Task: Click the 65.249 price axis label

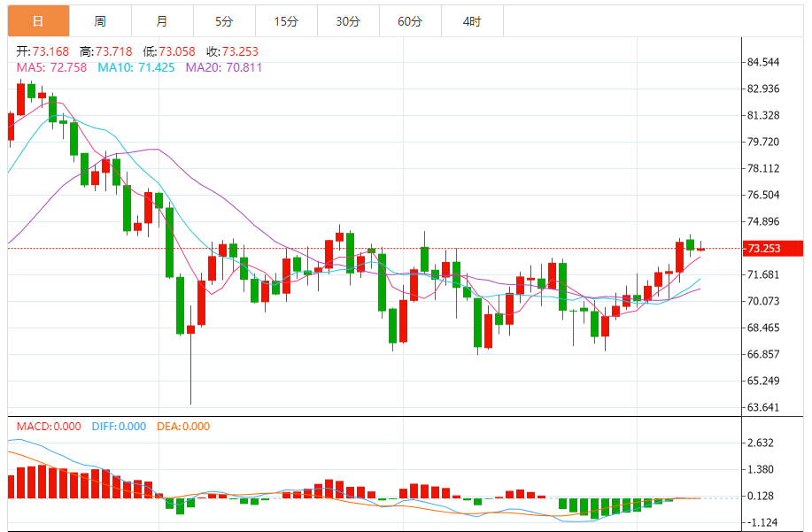Action: [763, 381]
